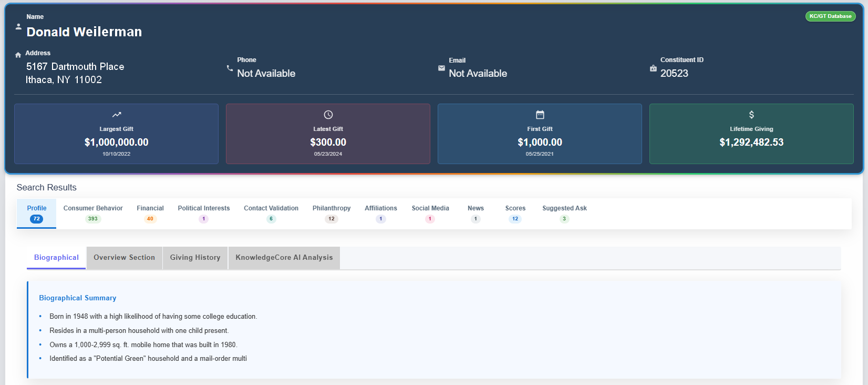Click the home icon next to Address

coord(18,55)
